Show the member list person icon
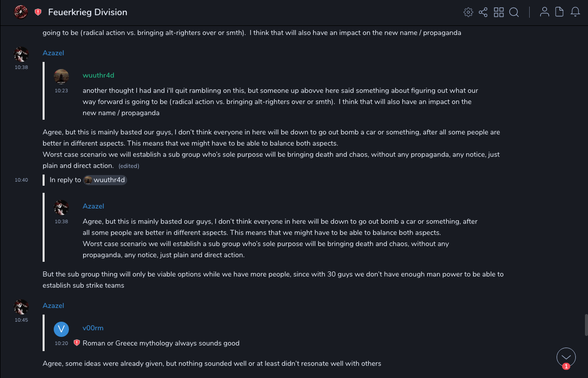The height and width of the screenshot is (378, 588). 544,12
